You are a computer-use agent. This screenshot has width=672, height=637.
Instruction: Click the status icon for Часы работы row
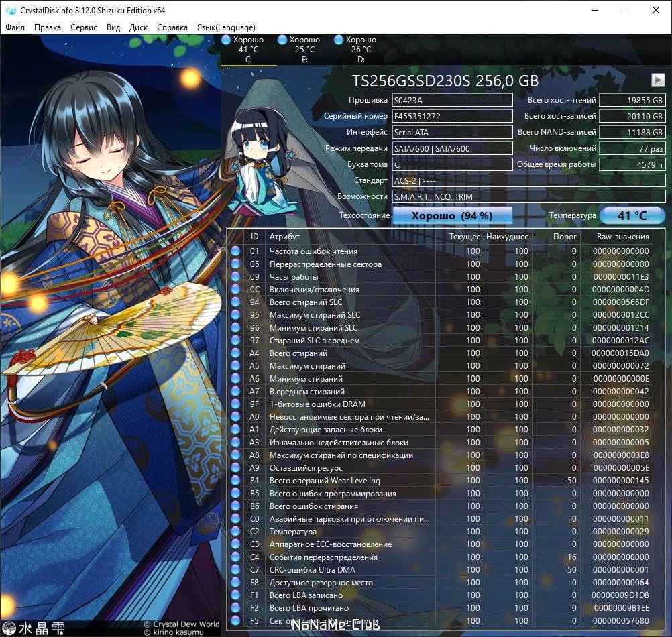[235, 277]
